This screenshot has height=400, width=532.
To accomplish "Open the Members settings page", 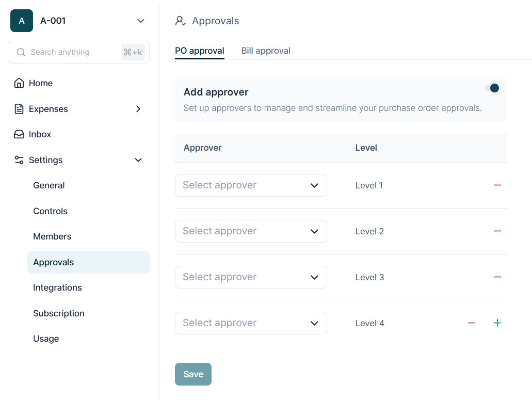I will click(52, 236).
